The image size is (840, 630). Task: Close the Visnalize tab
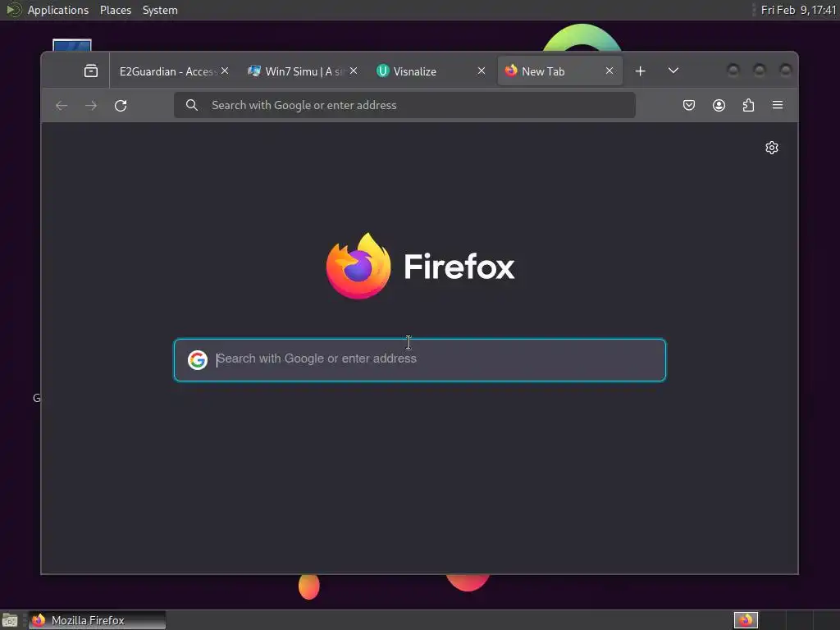482,71
